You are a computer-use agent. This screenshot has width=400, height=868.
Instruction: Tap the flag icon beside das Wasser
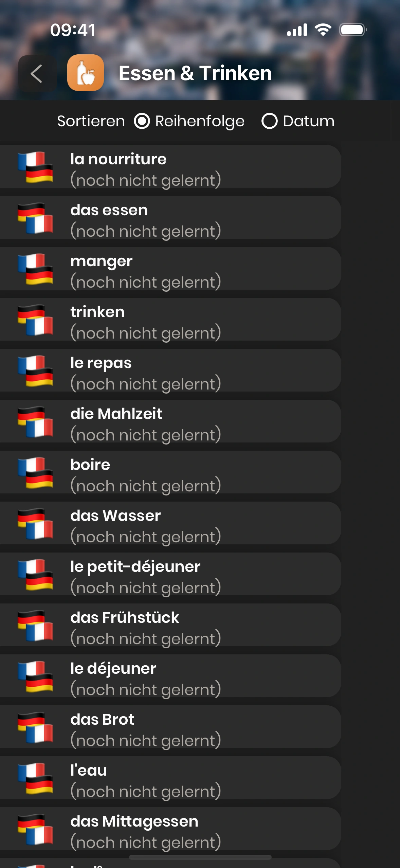pyautogui.click(x=36, y=524)
